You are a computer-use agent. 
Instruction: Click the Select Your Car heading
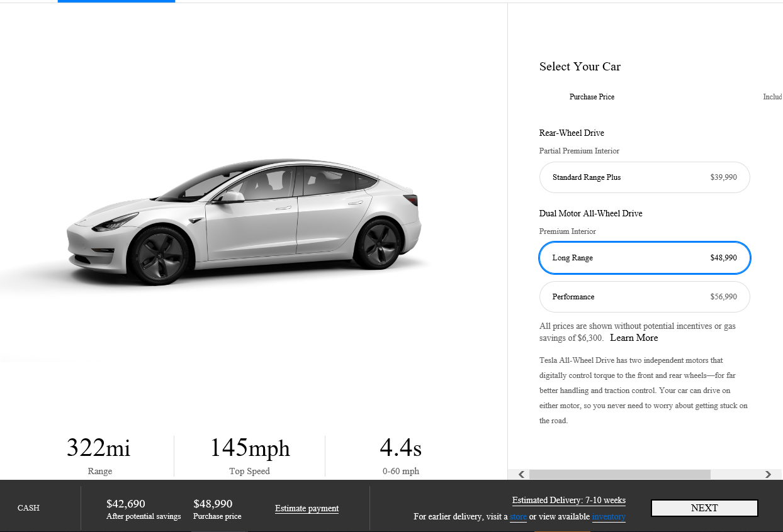[580, 67]
